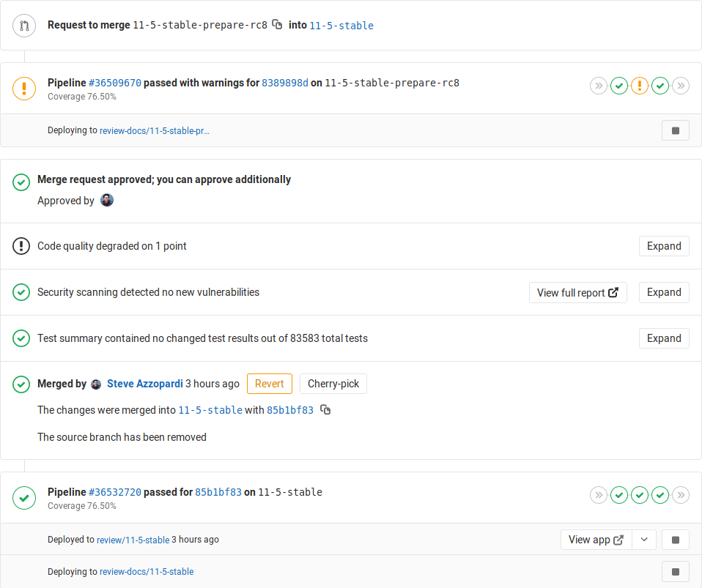Click the merged status check icon beside Merged by
This screenshot has width=702, height=588.
tap(21, 384)
